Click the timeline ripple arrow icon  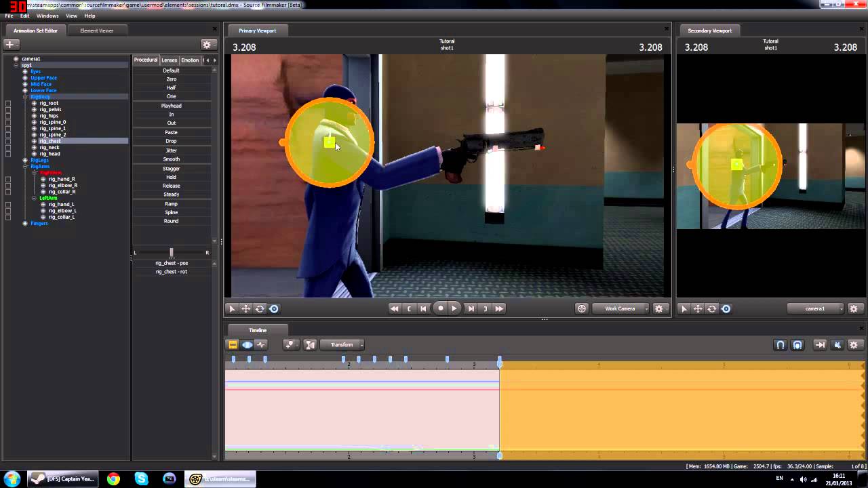(x=820, y=345)
